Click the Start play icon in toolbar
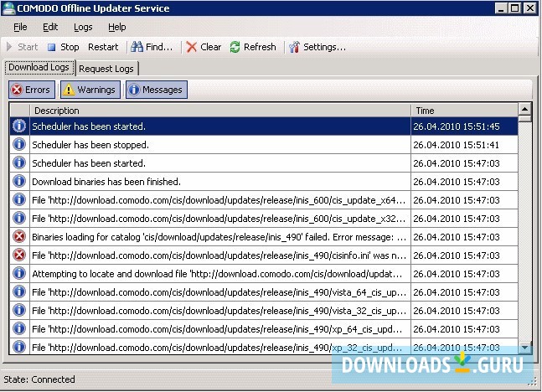This screenshot has width=542, height=392. pos(9,47)
